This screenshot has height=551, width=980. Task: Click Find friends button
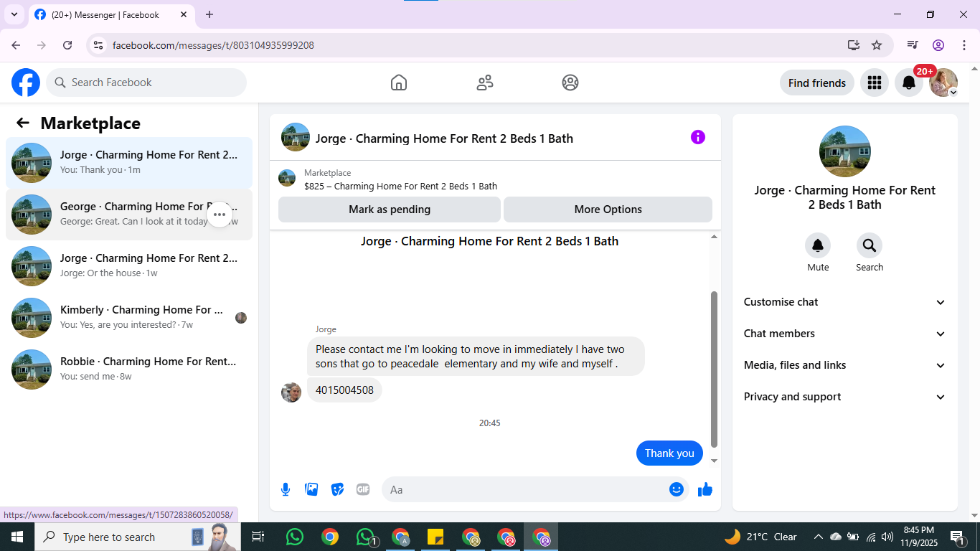click(x=817, y=83)
